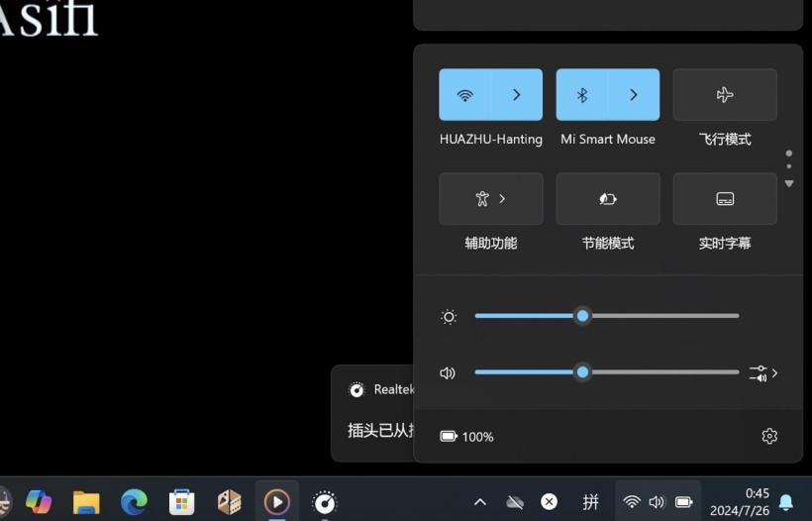The image size is (812, 521).
Task: Open sound output device selector
Action: pos(763,373)
